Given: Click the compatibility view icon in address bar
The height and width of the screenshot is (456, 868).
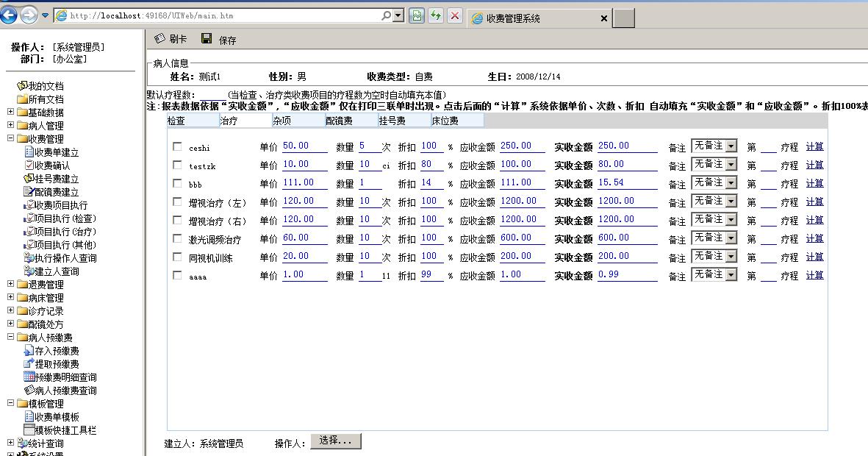Looking at the screenshot, I should (x=417, y=15).
